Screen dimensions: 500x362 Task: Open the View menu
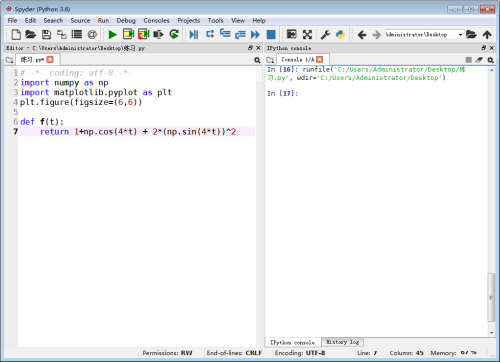click(238, 21)
